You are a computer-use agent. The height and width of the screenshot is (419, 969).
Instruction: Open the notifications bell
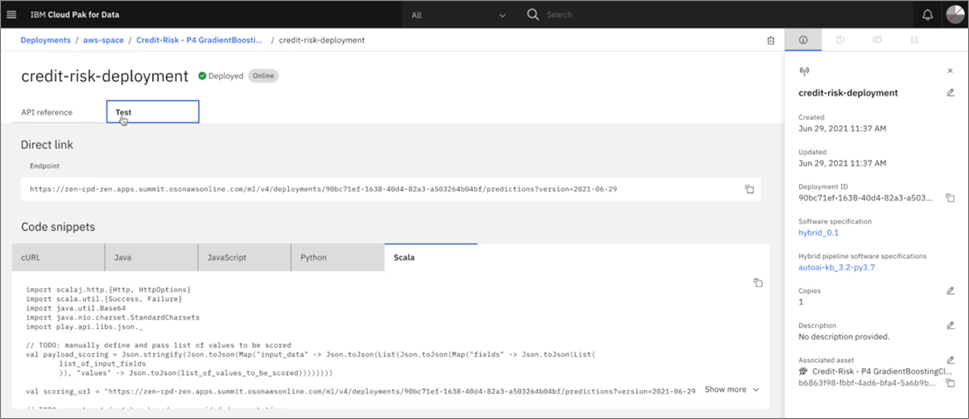click(928, 15)
